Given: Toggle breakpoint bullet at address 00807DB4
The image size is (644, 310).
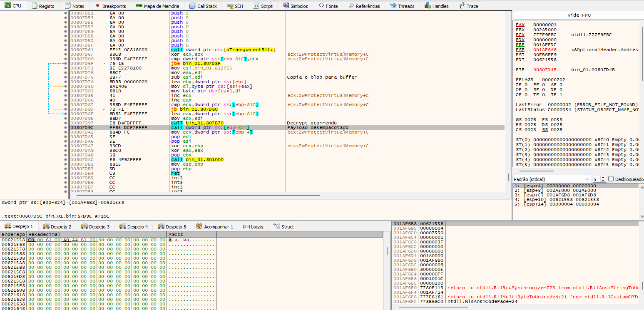Looking at the screenshot, I should tap(66, 174).
